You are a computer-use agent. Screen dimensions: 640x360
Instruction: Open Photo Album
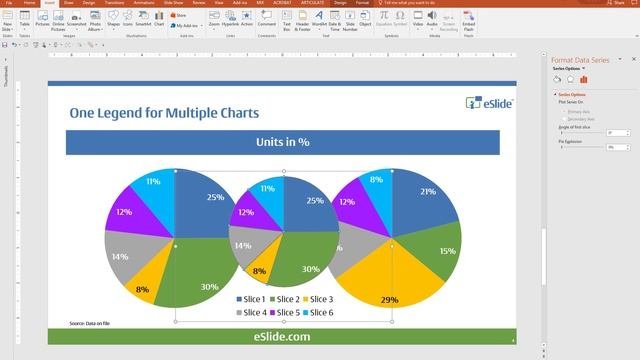click(x=95, y=20)
